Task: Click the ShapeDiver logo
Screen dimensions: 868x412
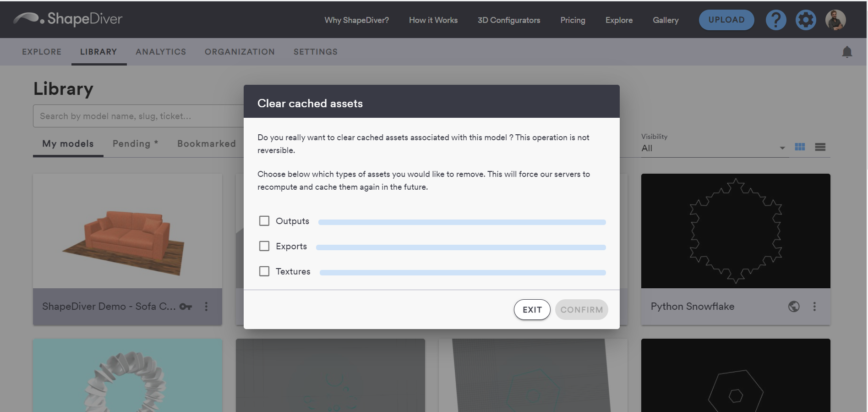Action: pyautogui.click(x=68, y=19)
